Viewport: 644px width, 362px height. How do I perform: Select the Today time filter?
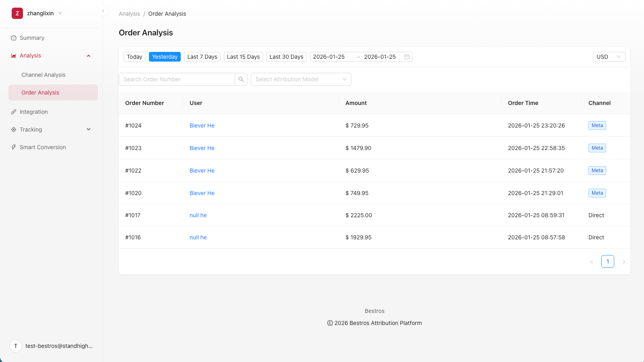tap(134, 57)
